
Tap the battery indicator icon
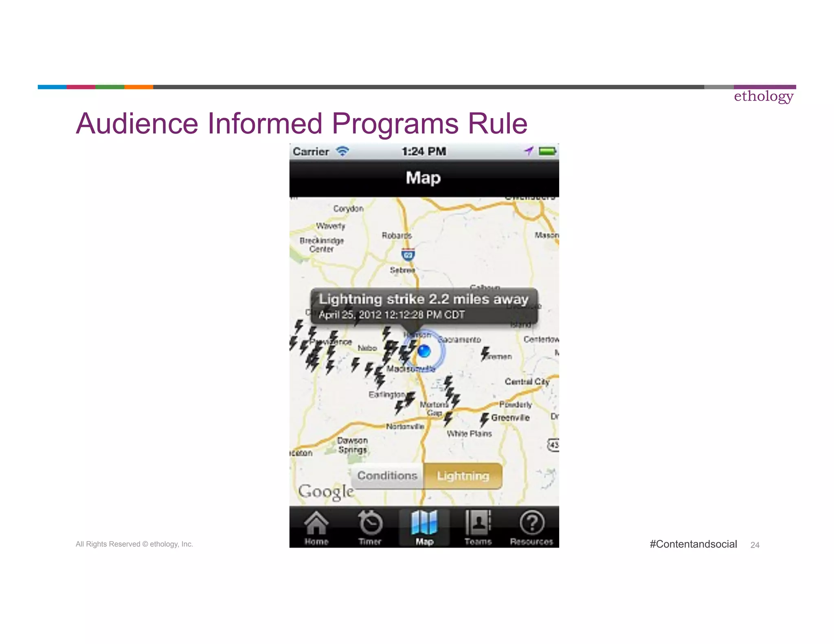[x=547, y=151]
